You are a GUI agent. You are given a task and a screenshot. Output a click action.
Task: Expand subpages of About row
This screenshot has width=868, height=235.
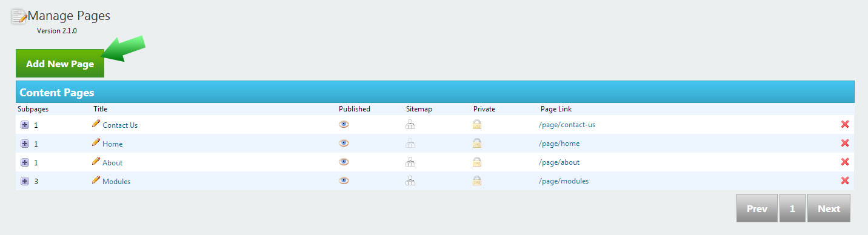[25, 162]
